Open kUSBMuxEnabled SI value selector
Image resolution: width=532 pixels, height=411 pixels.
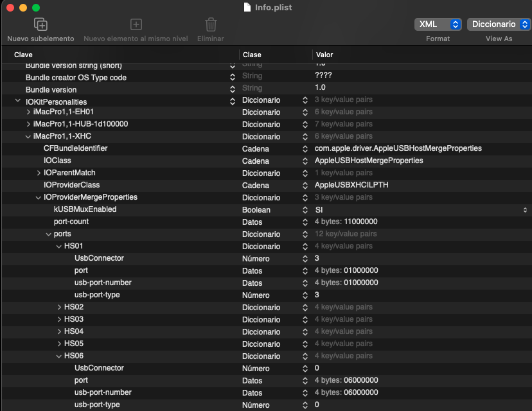pos(525,210)
